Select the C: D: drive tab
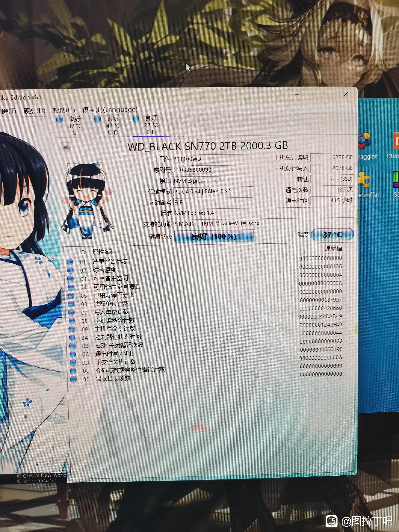The width and height of the screenshot is (399, 532). point(113,125)
